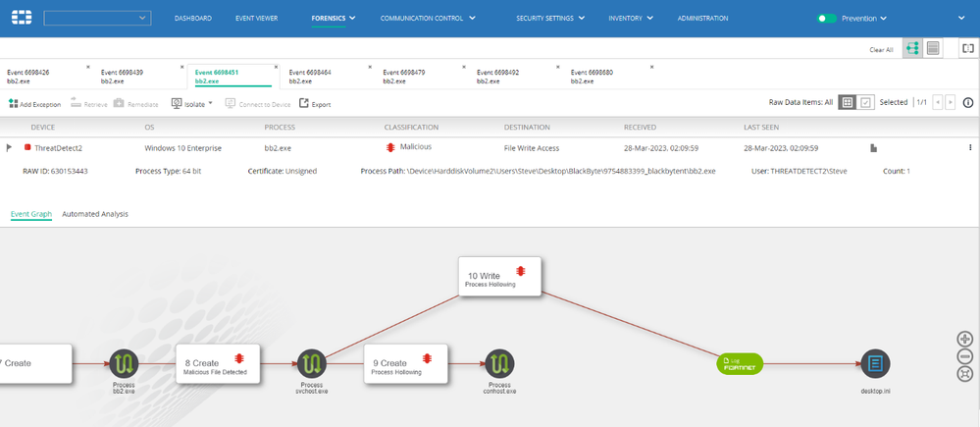Close the Event 6698680 tab

652,67
